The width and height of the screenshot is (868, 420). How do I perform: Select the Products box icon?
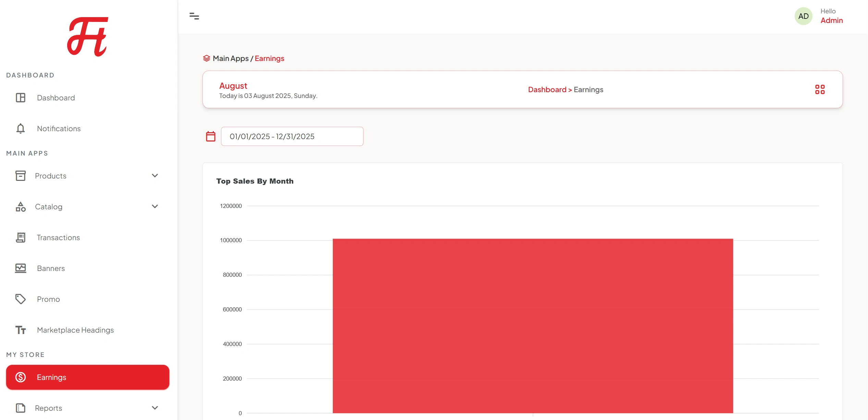(x=21, y=176)
